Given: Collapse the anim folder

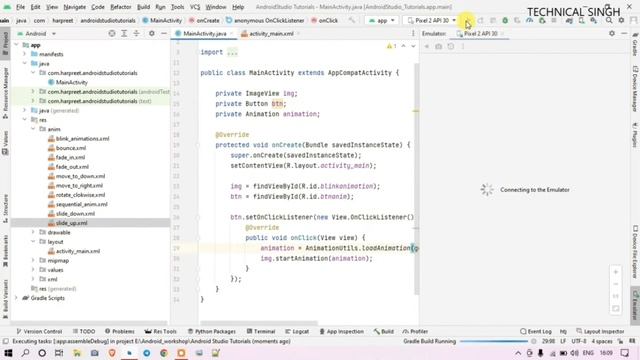Looking at the screenshot, I should 33,129.
